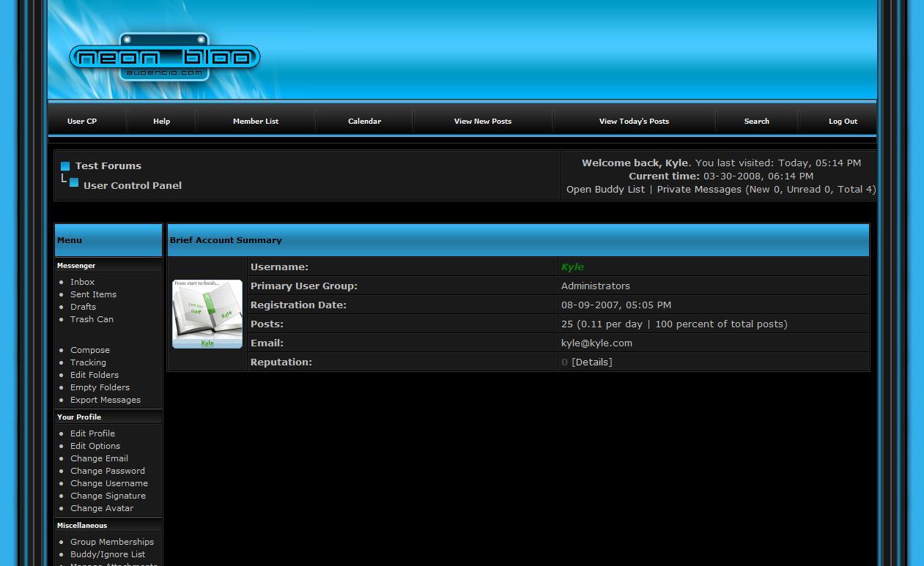Viewport: 924px width, 566px height.
Task: Open View Today's Posts
Action: (x=634, y=122)
